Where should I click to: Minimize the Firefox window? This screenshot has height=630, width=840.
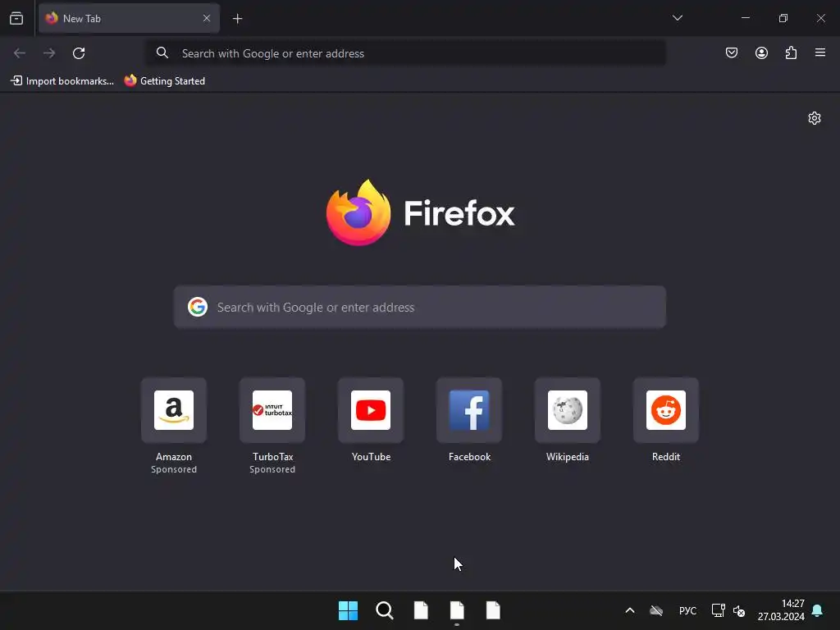coord(745,18)
